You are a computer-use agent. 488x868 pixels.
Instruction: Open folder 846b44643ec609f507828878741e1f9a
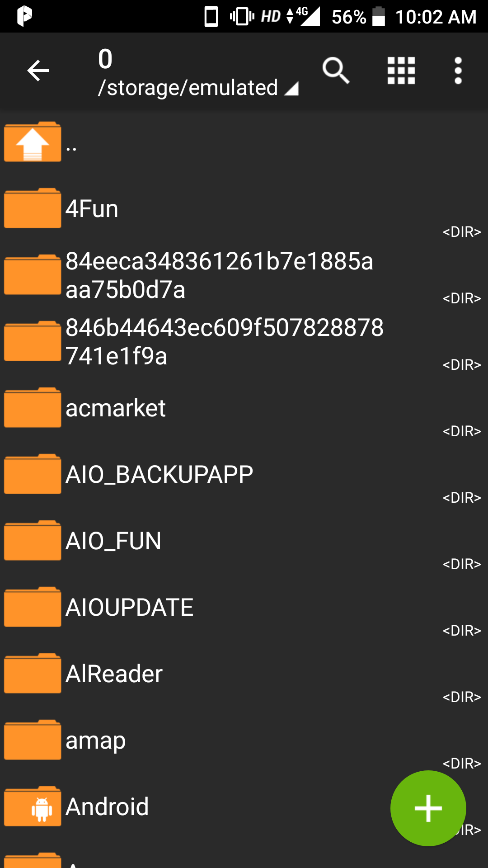tap(224, 341)
